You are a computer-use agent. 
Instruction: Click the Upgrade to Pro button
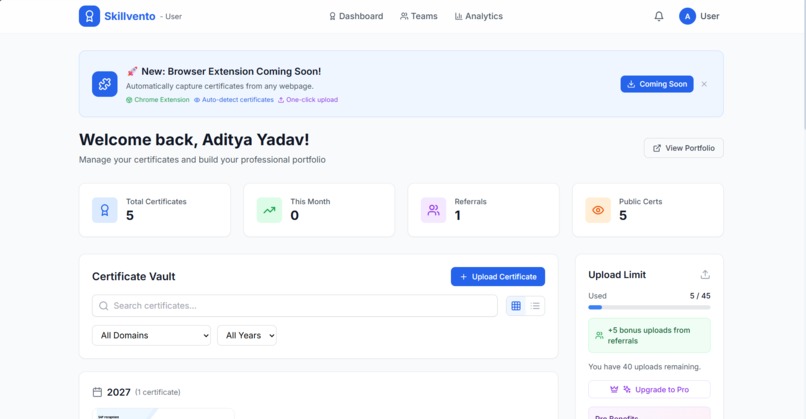coord(649,390)
